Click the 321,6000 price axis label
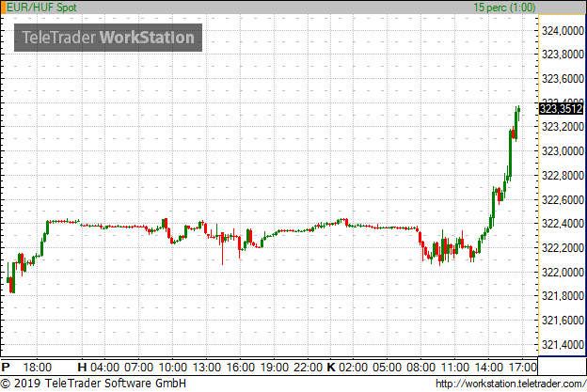 [x=563, y=321]
